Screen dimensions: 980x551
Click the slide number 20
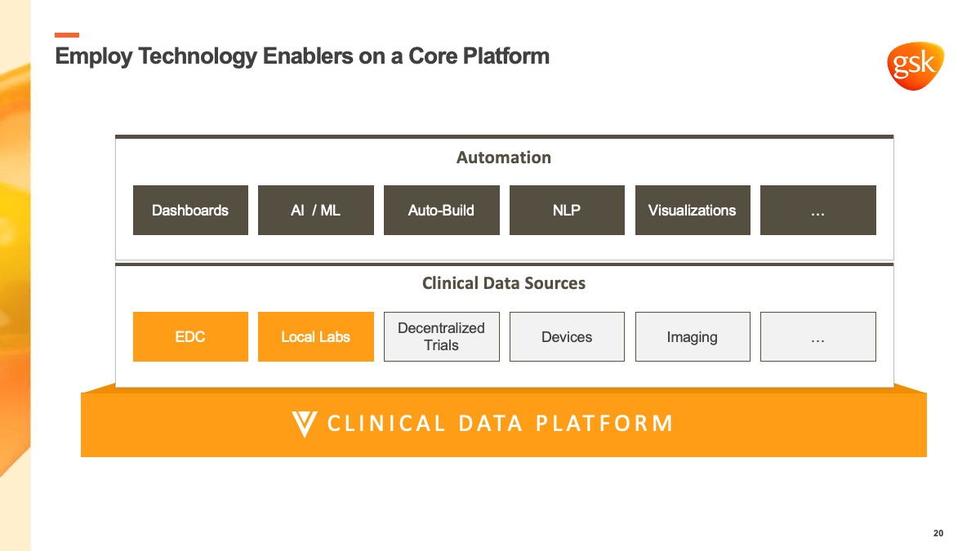938,533
